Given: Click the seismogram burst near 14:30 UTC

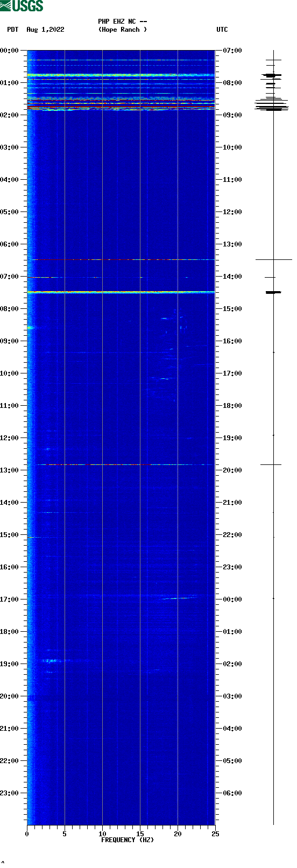Looking at the screenshot, I should click(273, 292).
